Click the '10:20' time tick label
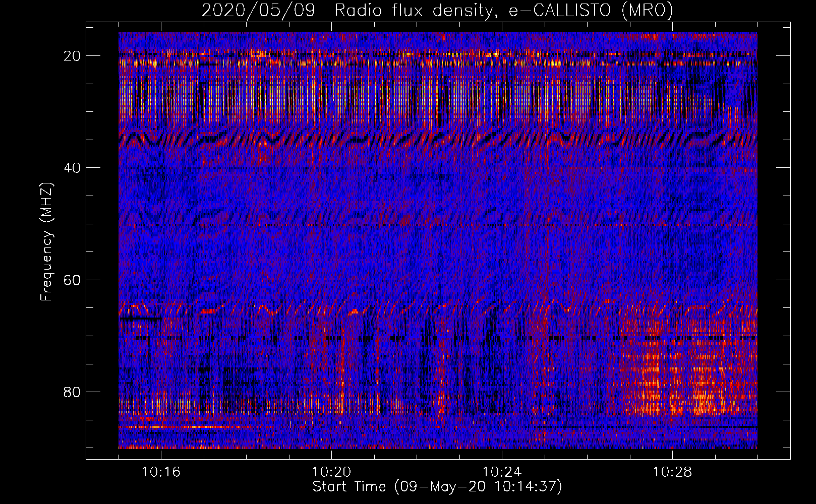This screenshot has height=504, width=816. [x=332, y=472]
